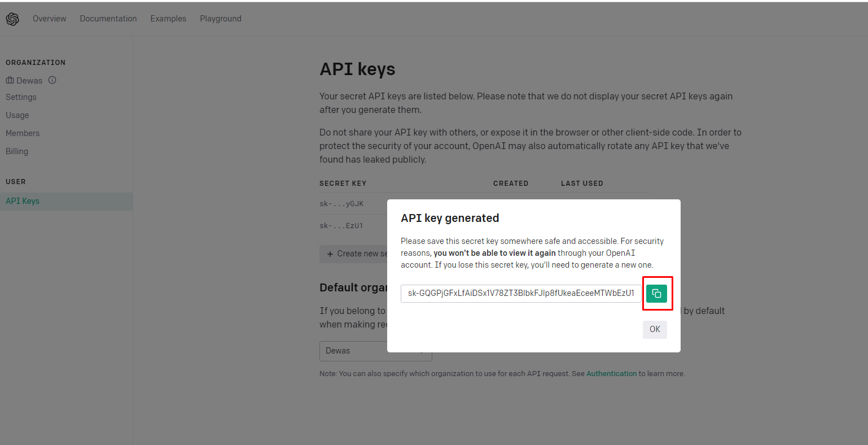868x445 pixels.
Task: Go to the Examples page
Action: point(168,19)
